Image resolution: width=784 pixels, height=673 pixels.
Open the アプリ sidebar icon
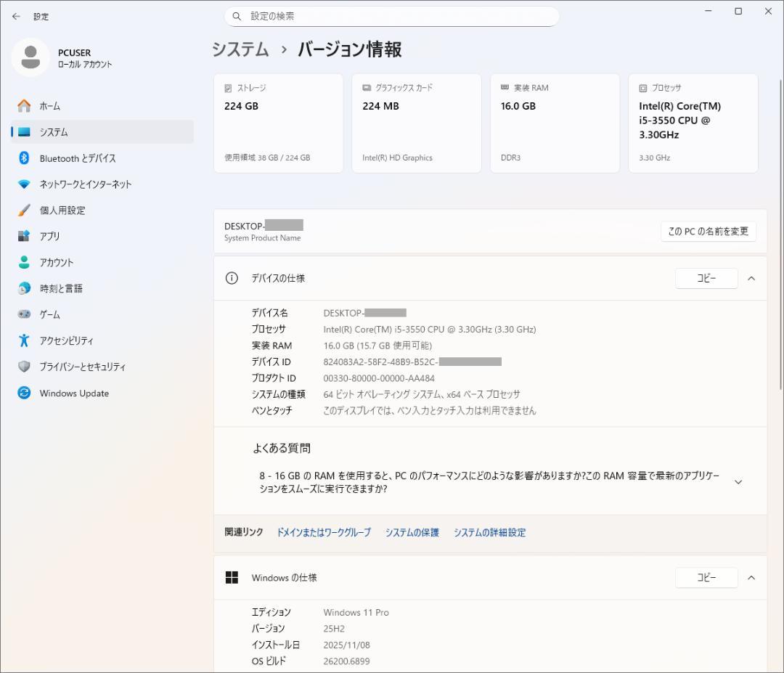pos(23,236)
